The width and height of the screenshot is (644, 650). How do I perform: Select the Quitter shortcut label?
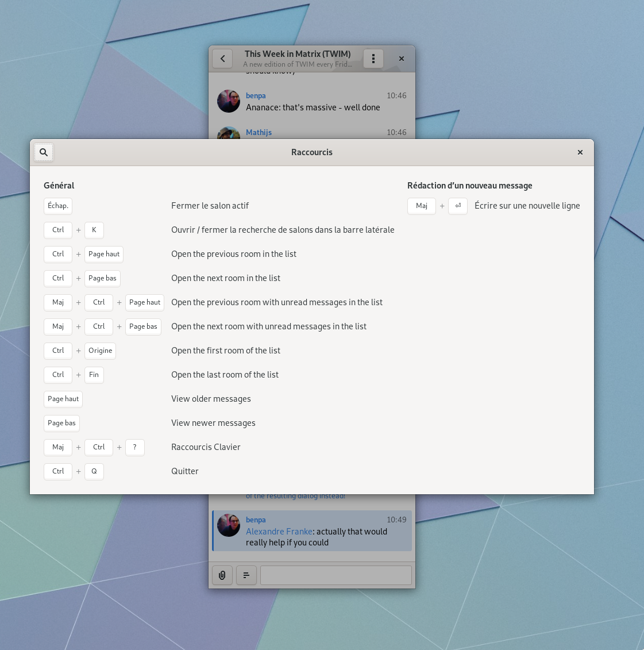[185, 471]
